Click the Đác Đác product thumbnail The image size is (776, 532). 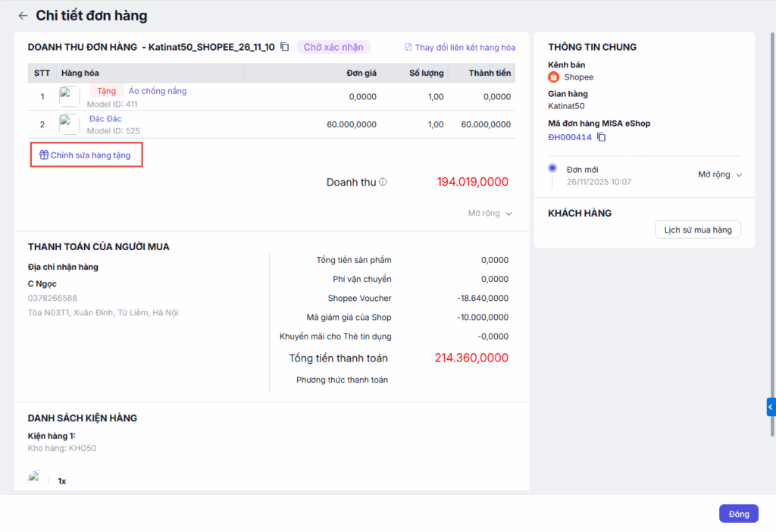click(70, 124)
